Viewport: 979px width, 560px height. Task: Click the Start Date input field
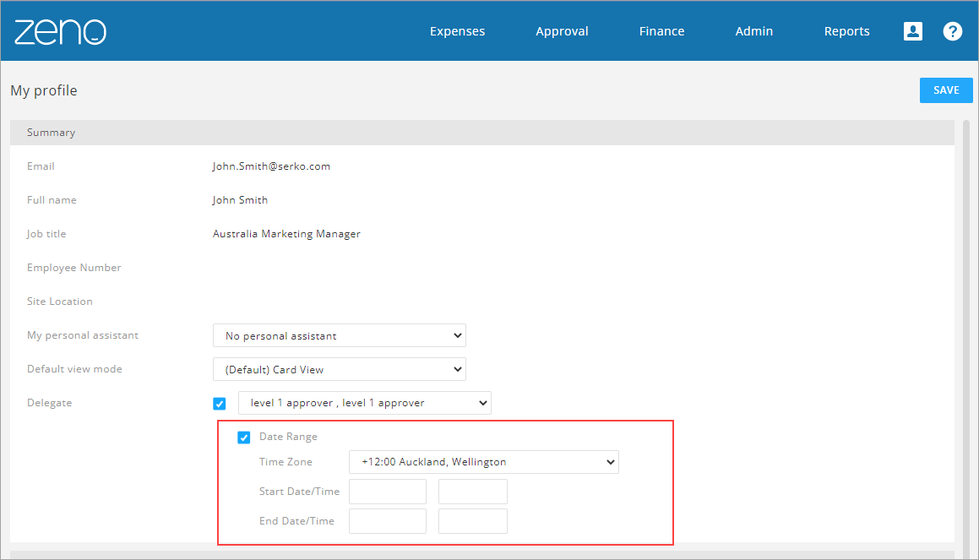point(388,492)
